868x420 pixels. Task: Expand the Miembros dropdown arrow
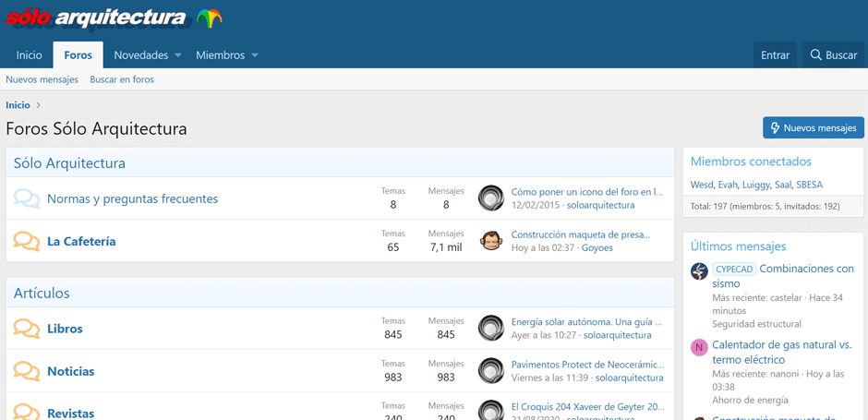[x=255, y=55]
